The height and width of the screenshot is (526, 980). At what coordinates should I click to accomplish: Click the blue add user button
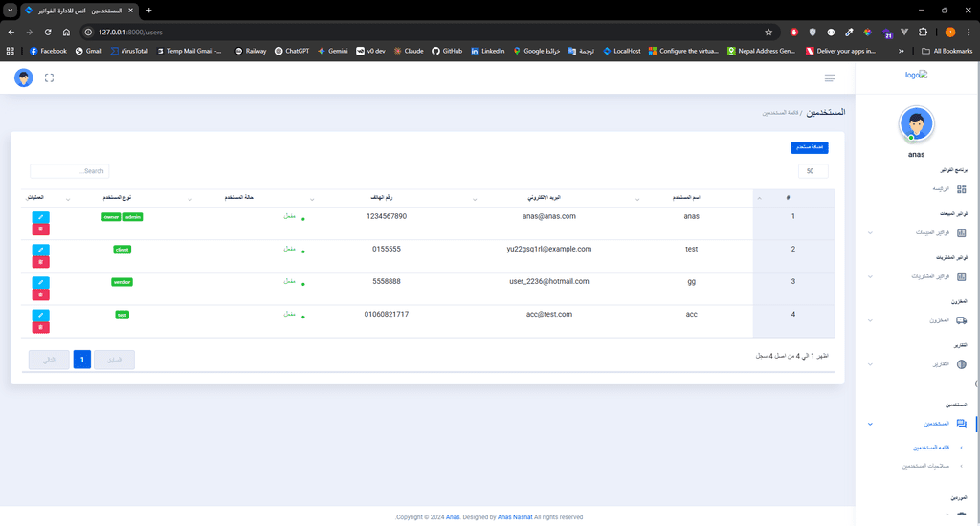(809, 147)
